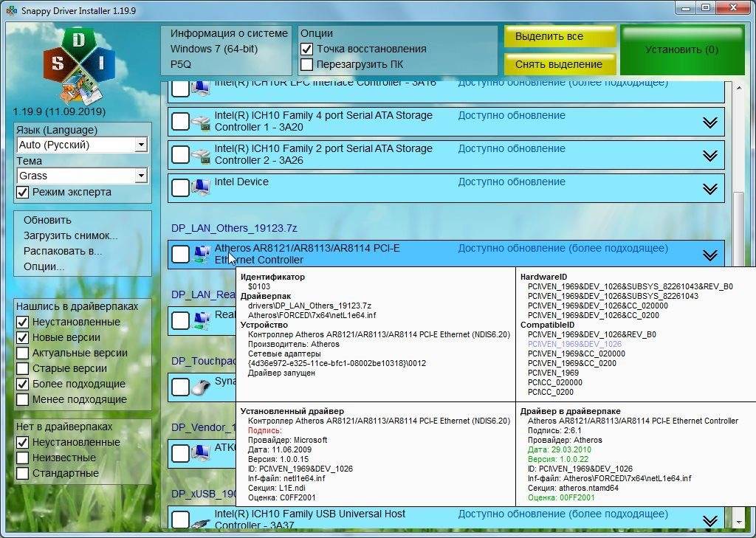Click the version text '1.19.9 (11.09.2019)'
The width and height of the screenshot is (756, 538).
(x=59, y=112)
